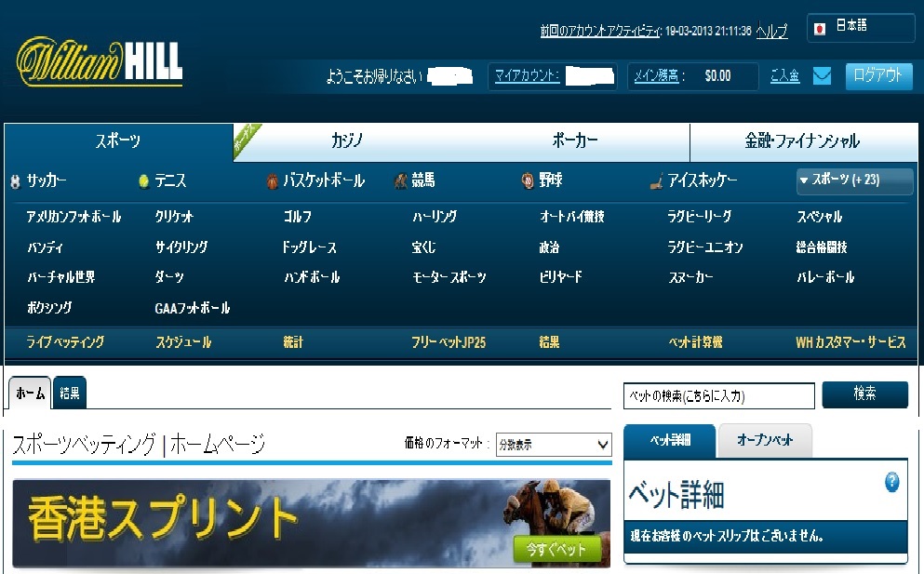The image size is (924, 574).
Task: Open the 日本語 language selector
Action: click(x=861, y=27)
